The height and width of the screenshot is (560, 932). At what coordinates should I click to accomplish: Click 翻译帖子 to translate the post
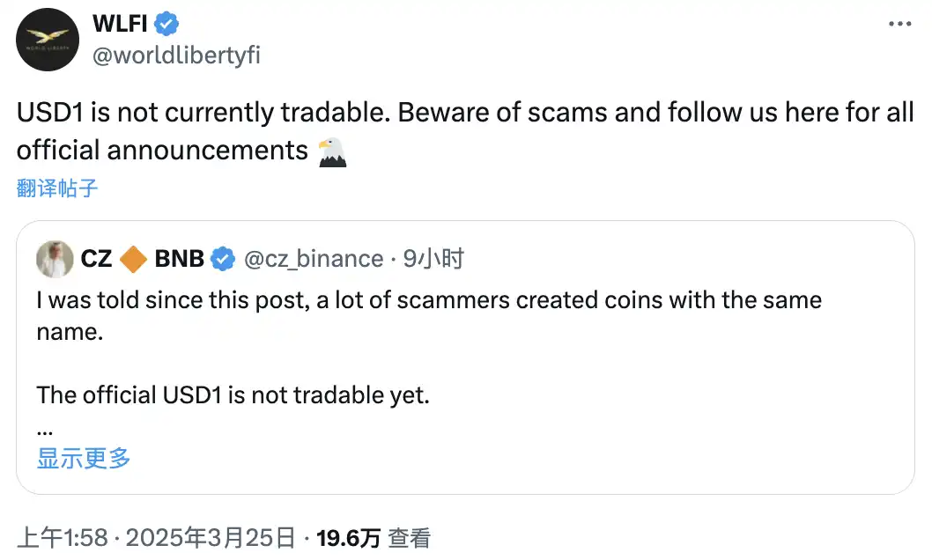(x=57, y=188)
